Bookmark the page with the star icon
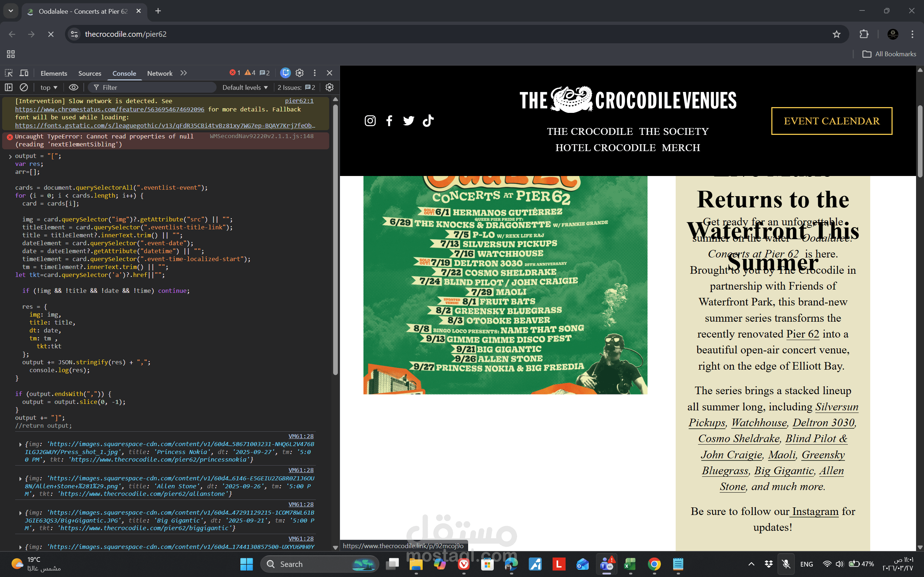 point(837,34)
